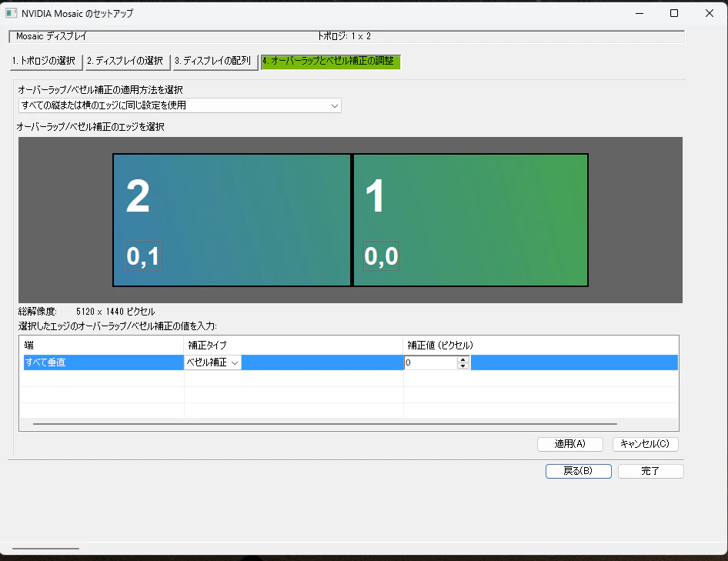The image size is (728, 561).
Task: Finish setup with the 完了 button
Action: (651, 472)
